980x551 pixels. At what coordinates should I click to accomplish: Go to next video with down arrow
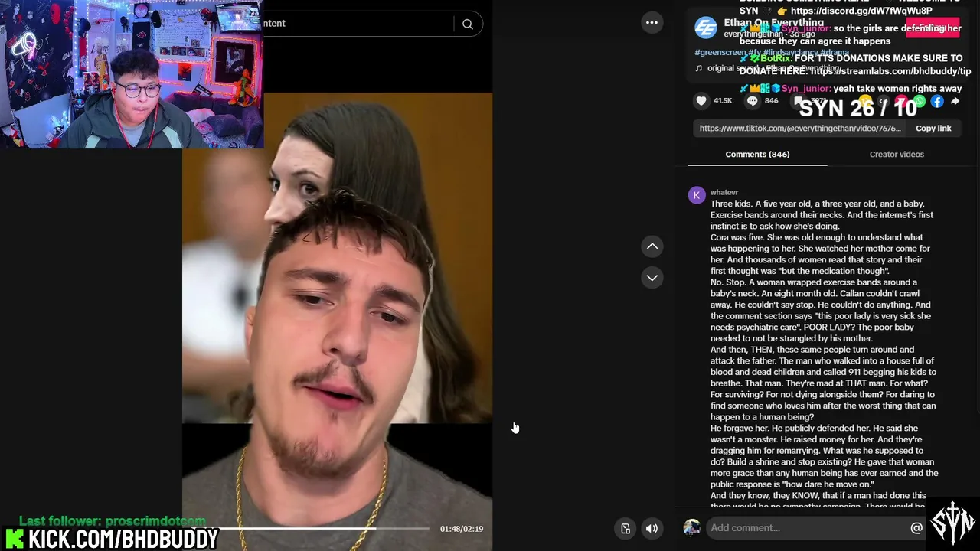[x=652, y=278]
